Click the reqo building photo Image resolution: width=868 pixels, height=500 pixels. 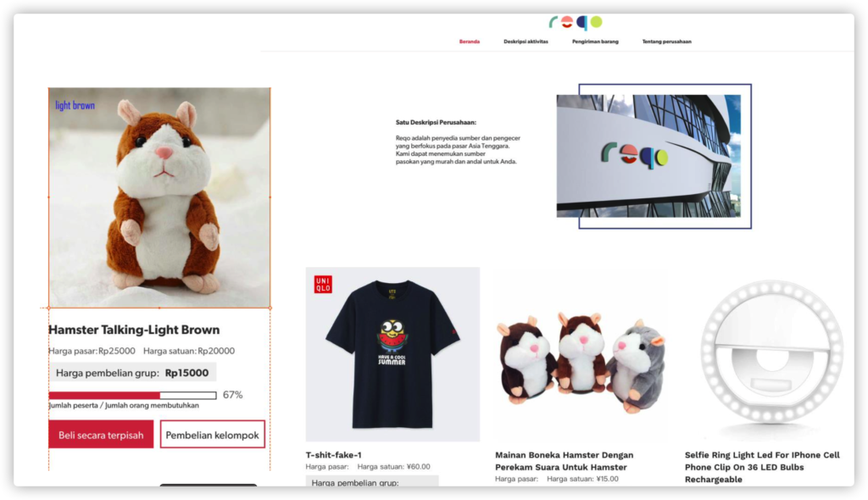click(x=648, y=156)
